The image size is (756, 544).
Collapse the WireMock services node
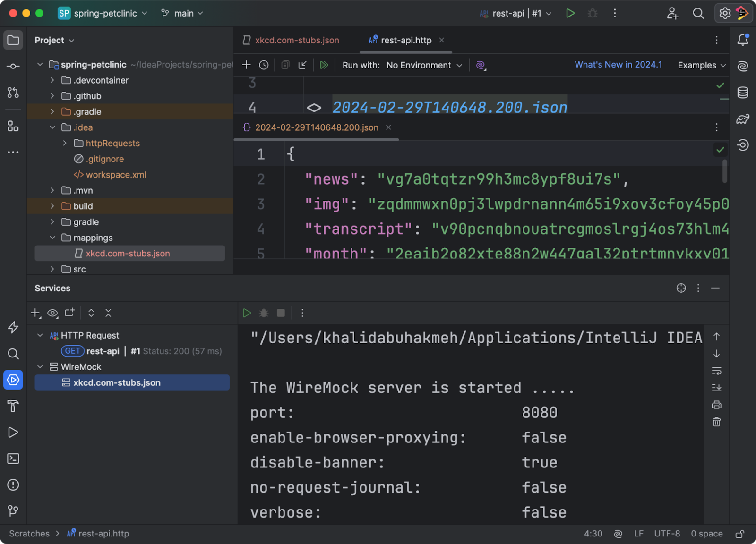40,367
